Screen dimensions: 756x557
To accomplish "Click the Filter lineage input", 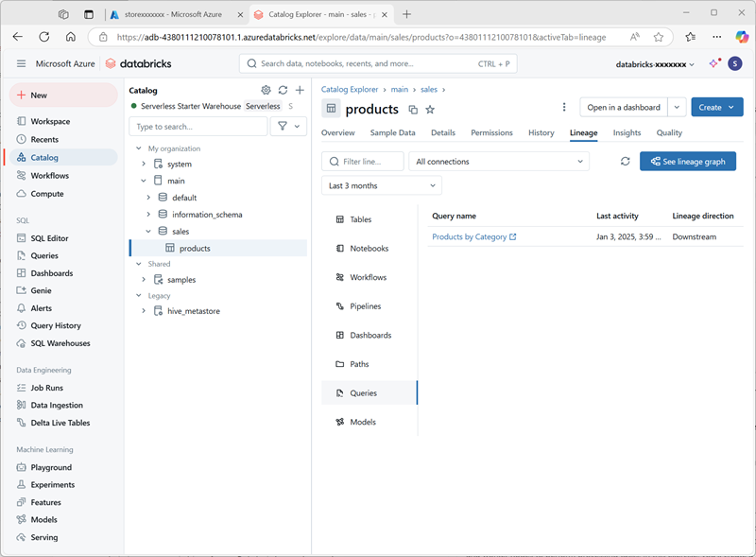I will 363,161.
